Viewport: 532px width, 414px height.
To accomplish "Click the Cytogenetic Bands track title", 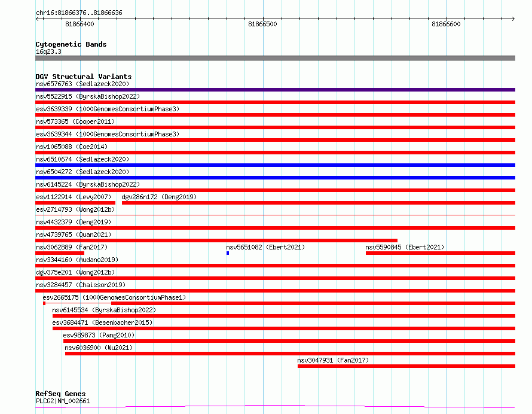I will (71, 44).
